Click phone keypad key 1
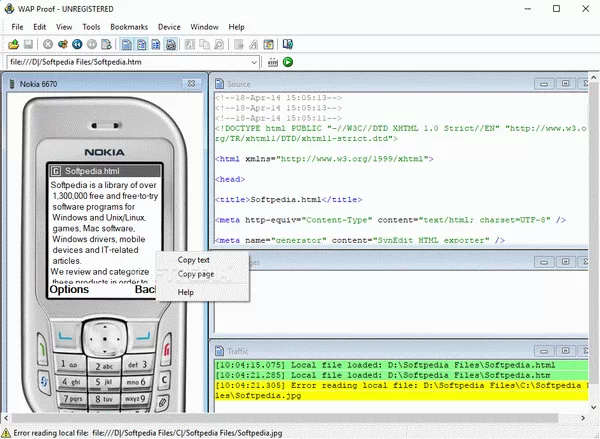 [69, 364]
